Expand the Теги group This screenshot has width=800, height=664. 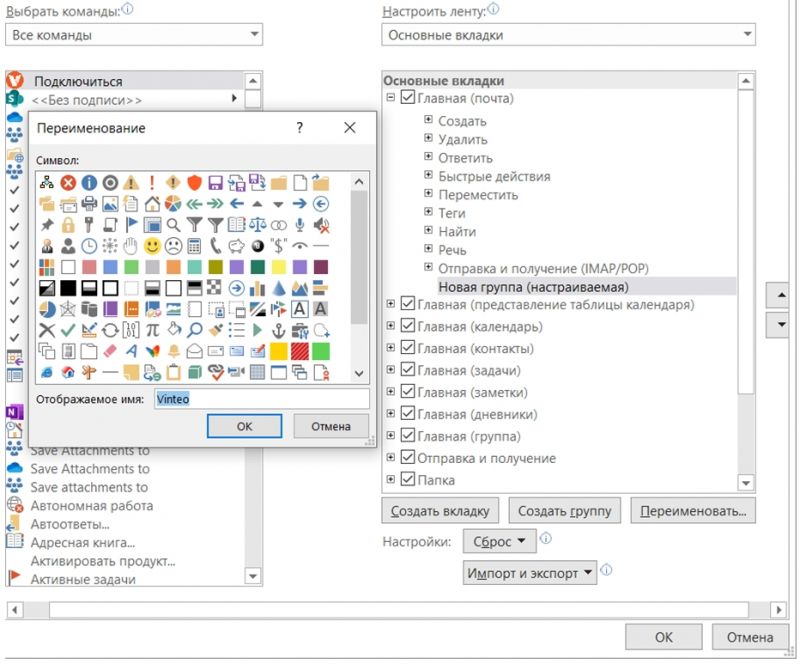[429, 212]
